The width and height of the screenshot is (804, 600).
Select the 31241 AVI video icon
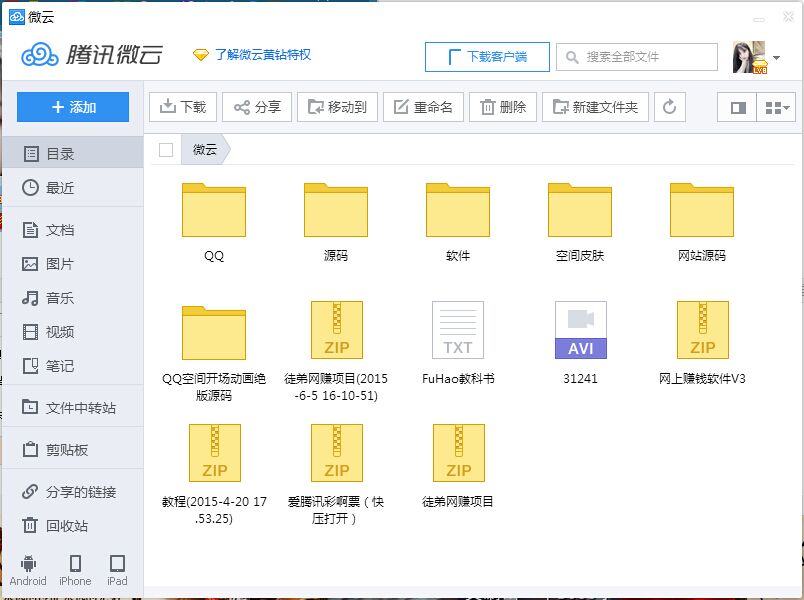pos(580,330)
